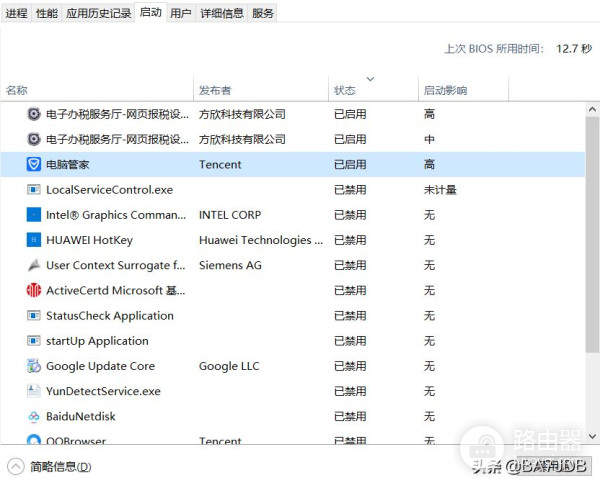The image size is (600, 488).
Task: Click Intel Graphics Command blue icon
Action: (34, 215)
